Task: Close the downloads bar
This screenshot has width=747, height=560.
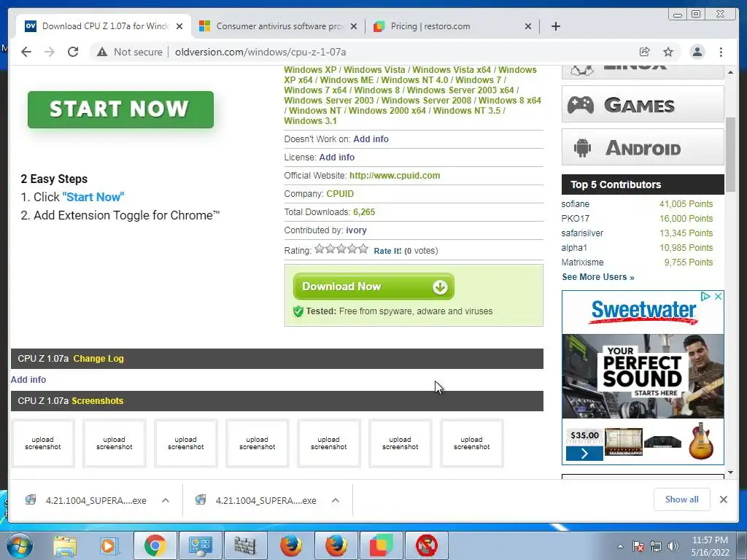Action: click(x=724, y=499)
